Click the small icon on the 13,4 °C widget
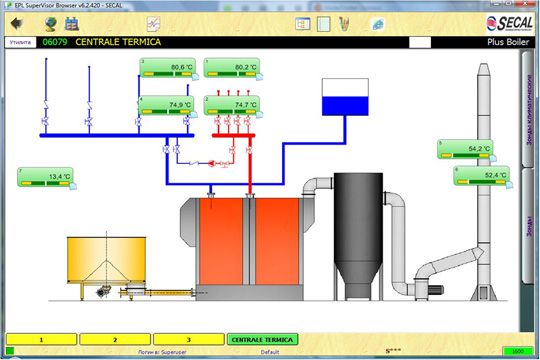 [73, 186]
